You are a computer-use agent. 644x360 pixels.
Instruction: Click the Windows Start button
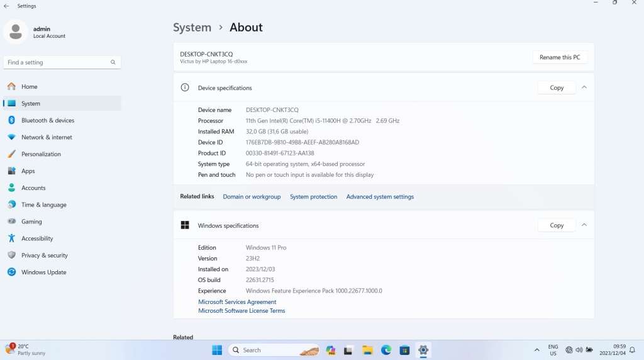[217, 350]
